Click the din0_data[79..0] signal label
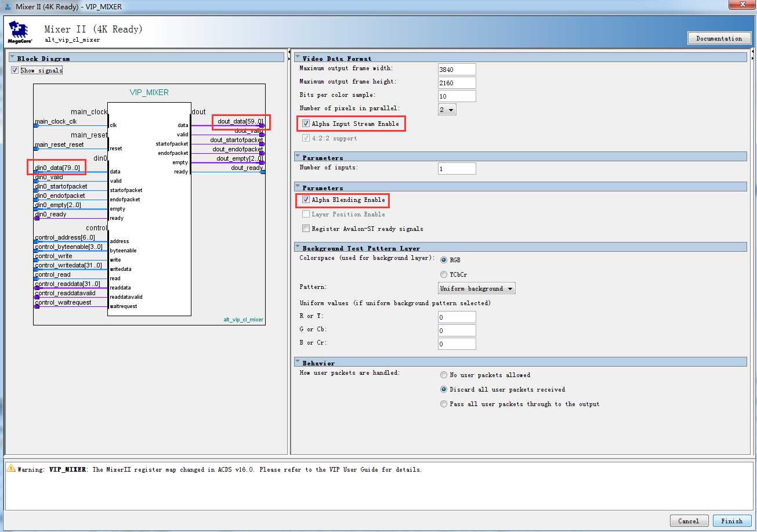 pyautogui.click(x=57, y=168)
